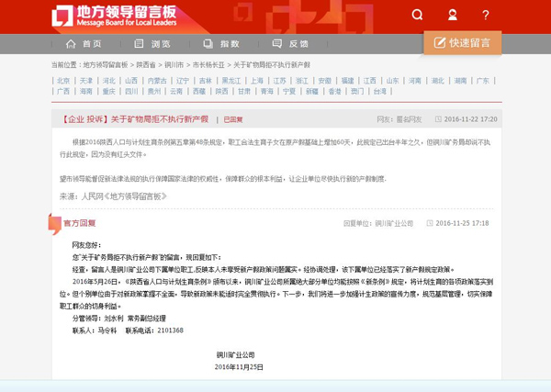Image resolution: width=551 pixels, height=392 pixels.
Task: Select 内蒙古 province link
Action: [157, 81]
